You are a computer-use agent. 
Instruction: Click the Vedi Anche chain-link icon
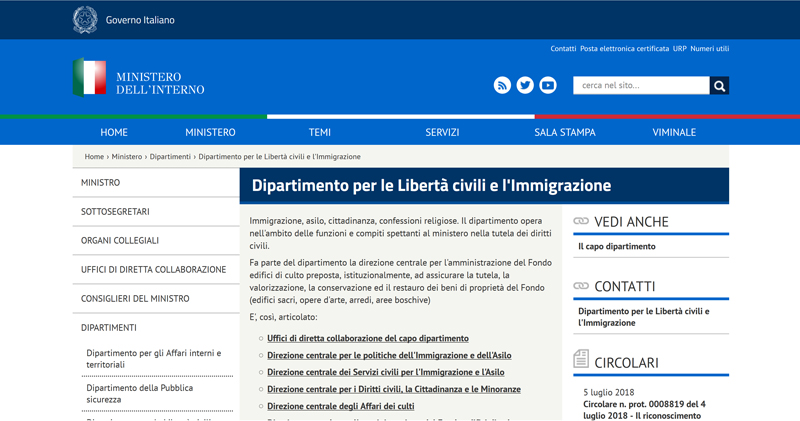point(581,221)
